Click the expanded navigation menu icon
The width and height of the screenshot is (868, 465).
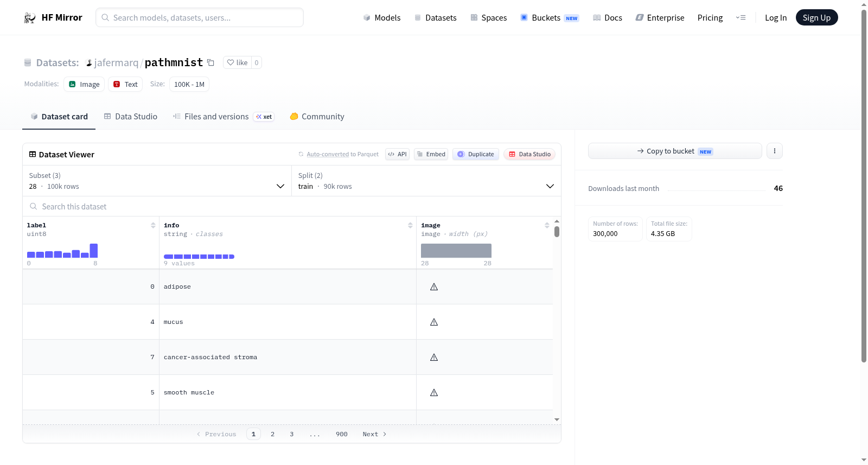741,18
